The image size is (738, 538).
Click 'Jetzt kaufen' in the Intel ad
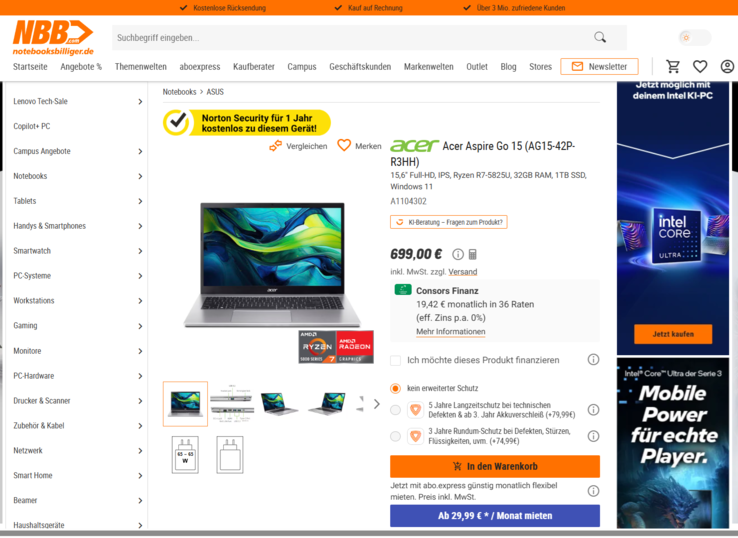pos(673,334)
